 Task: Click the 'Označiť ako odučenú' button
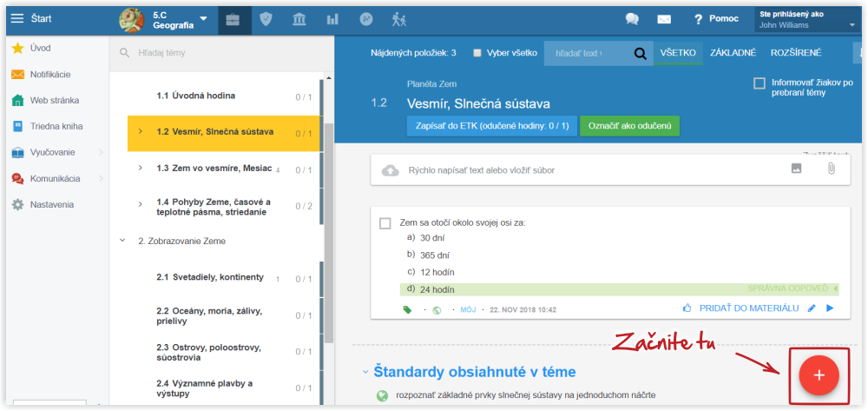tap(629, 126)
